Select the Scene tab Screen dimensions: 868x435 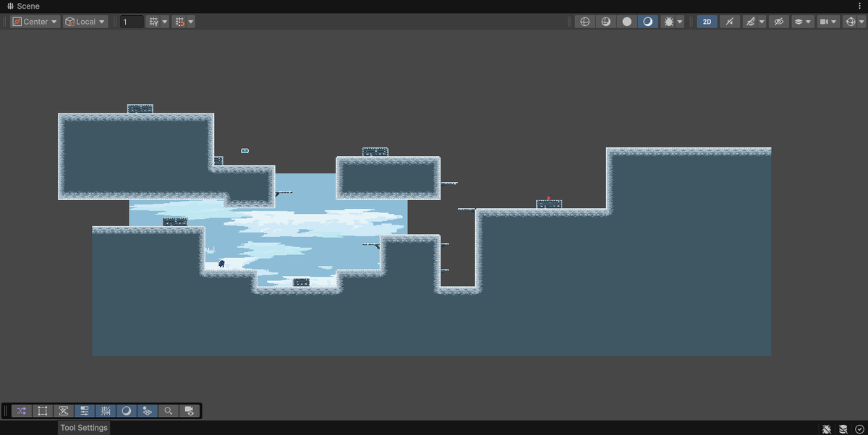23,6
